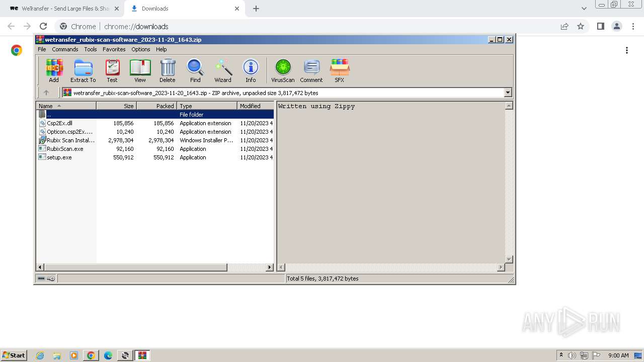Close the Downloads tab
644x362 pixels.
click(237, 9)
